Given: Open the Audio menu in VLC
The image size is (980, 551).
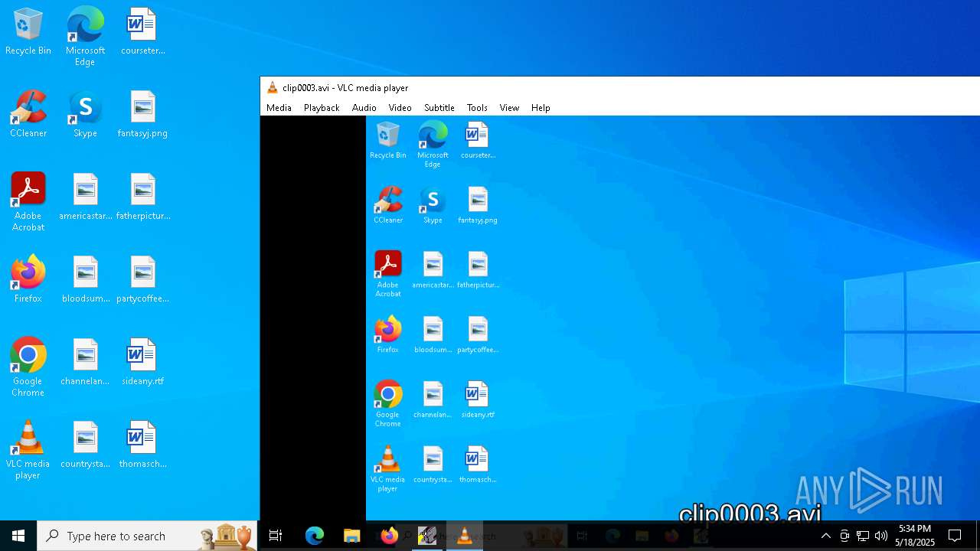Looking at the screenshot, I should pos(364,108).
